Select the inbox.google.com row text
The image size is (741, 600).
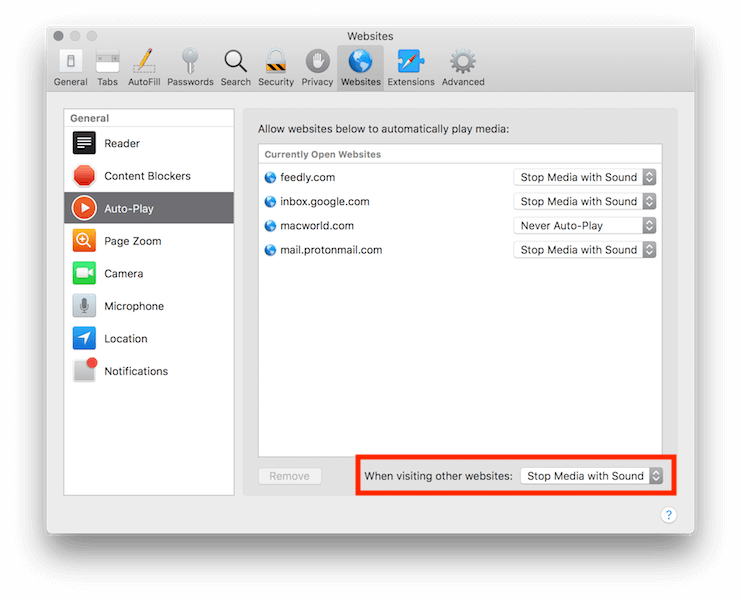325,202
